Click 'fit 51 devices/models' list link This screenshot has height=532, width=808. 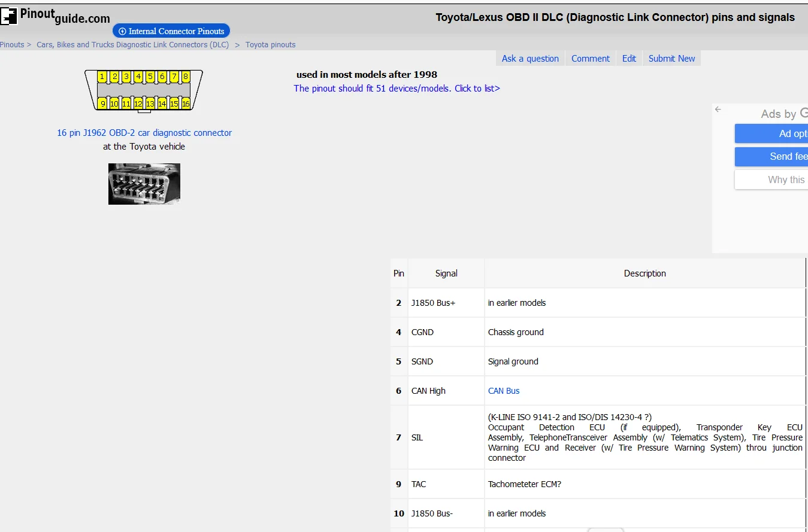(x=397, y=89)
